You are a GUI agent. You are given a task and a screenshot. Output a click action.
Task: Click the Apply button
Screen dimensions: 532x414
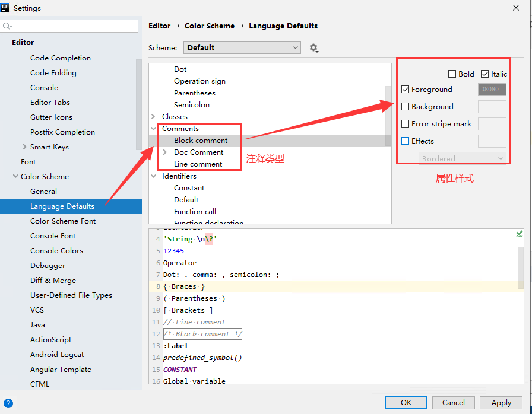[x=501, y=403]
